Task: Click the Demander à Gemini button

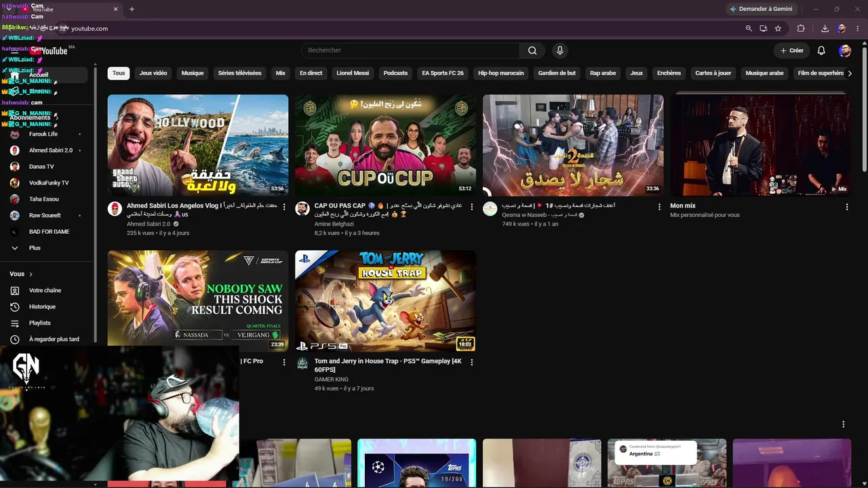Action: (760, 9)
